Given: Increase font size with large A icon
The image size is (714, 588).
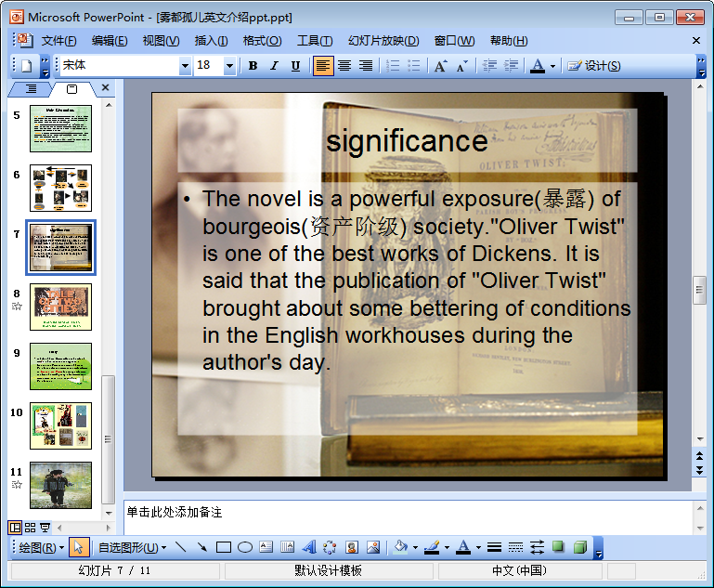Looking at the screenshot, I should coord(440,66).
